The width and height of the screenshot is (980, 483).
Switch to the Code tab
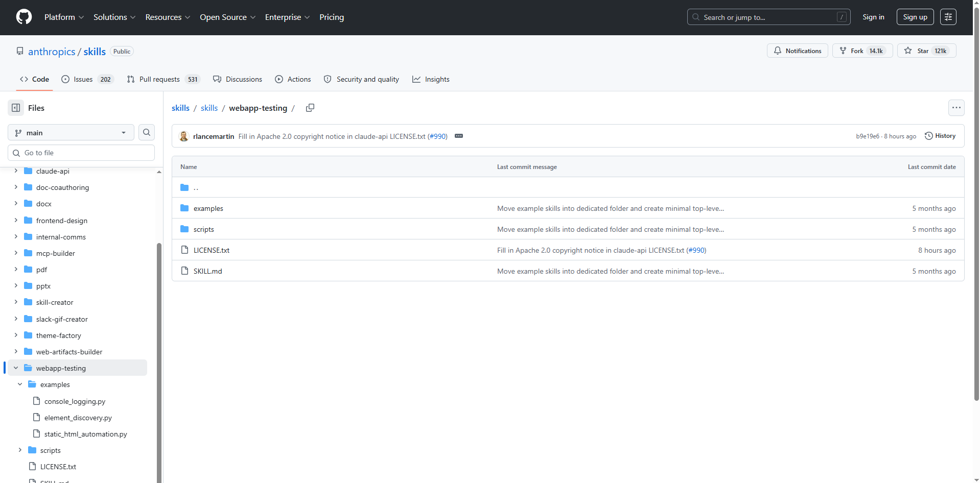[34, 79]
